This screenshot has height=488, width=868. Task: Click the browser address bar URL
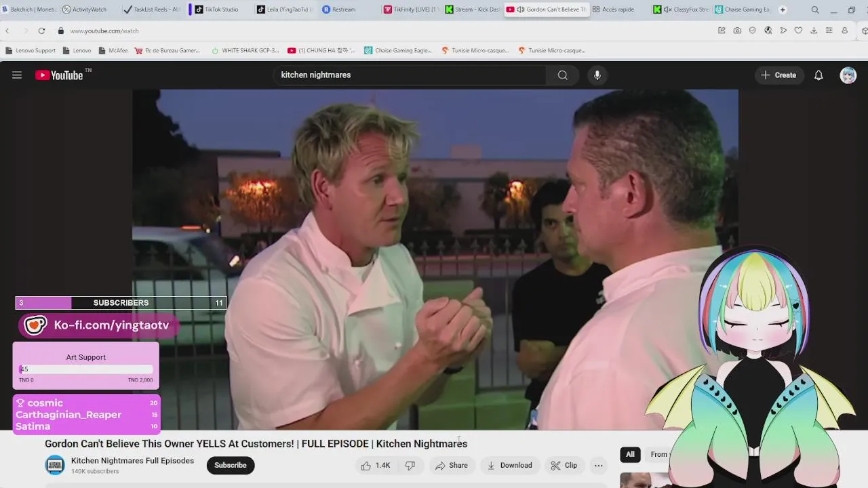tap(104, 31)
